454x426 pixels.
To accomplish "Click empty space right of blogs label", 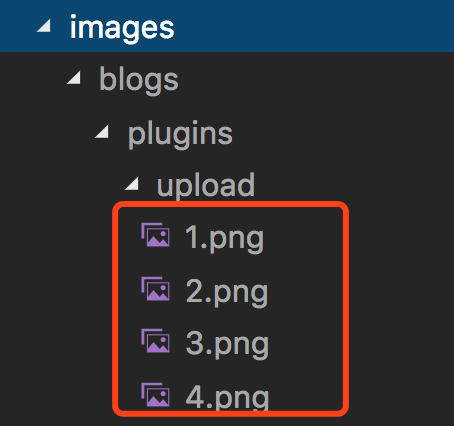I will (x=317, y=79).
